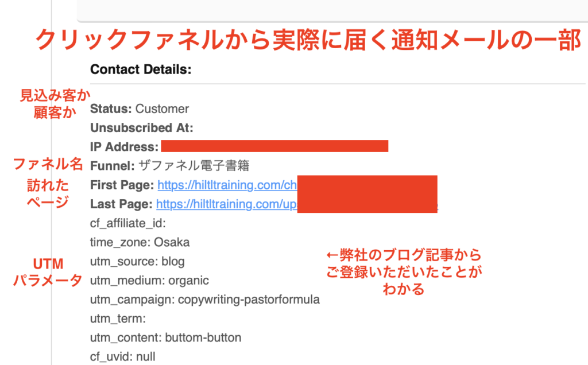Click the red box covering page URLs
Screen dimensions: 588x365
point(367,194)
